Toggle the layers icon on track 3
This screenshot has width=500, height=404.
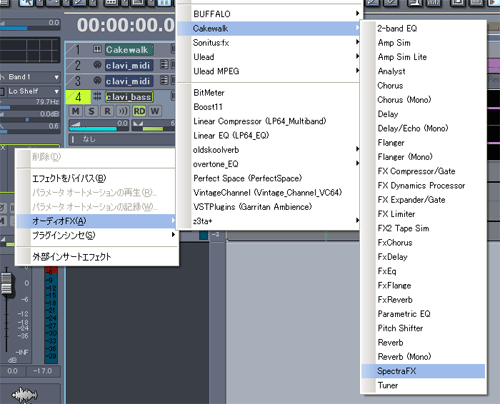[164, 80]
